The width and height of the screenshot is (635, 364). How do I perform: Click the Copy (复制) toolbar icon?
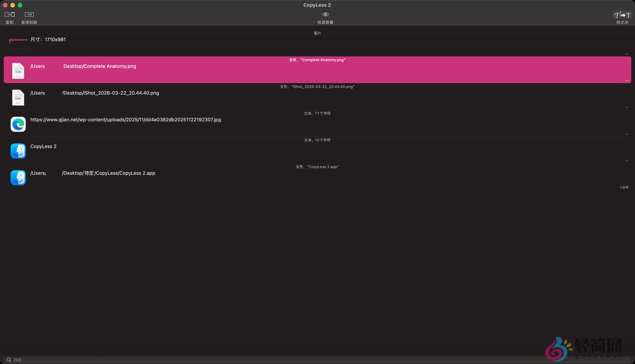pos(10,14)
